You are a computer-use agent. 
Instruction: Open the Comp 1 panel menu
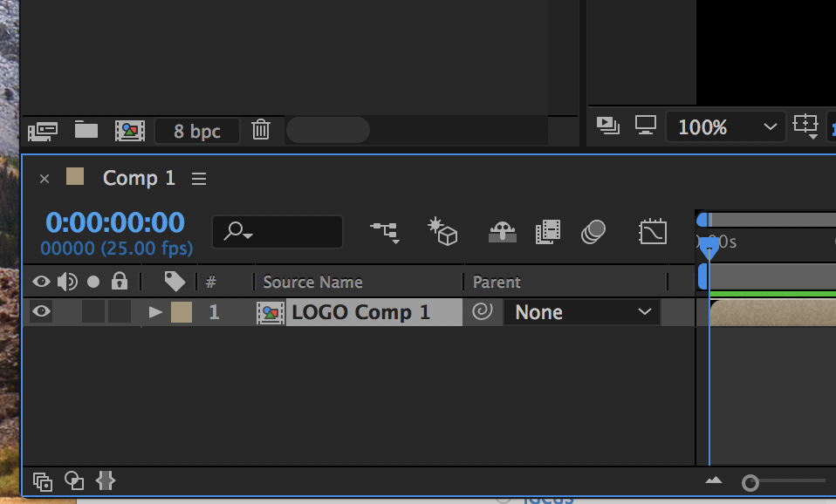pos(199,179)
